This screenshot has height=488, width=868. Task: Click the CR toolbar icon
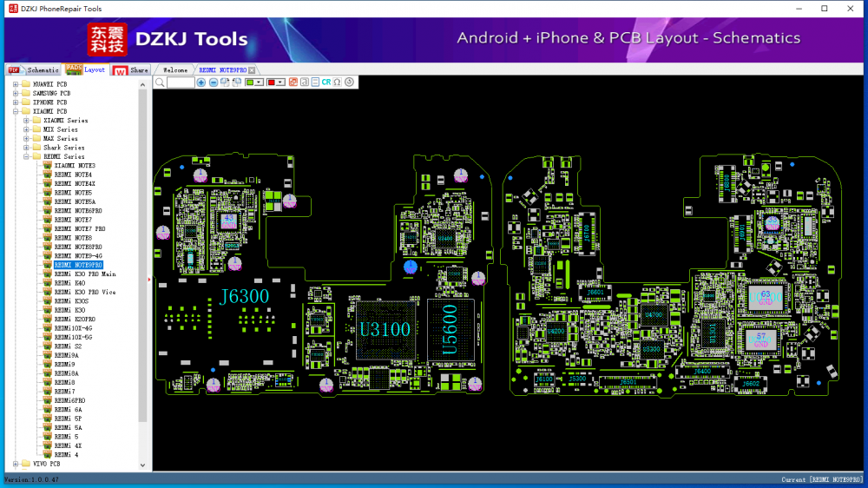[x=326, y=82]
